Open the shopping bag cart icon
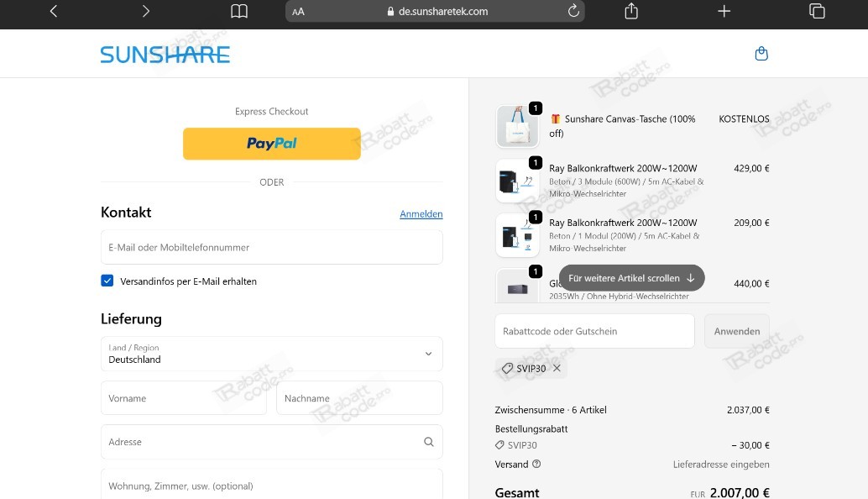868x499 pixels. pos(761,53)
